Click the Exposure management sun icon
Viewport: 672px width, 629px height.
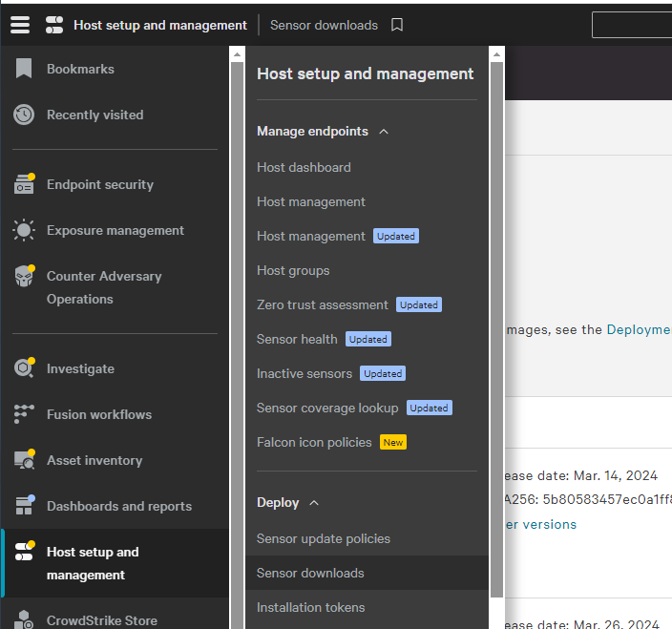click(x=24, y=230)
